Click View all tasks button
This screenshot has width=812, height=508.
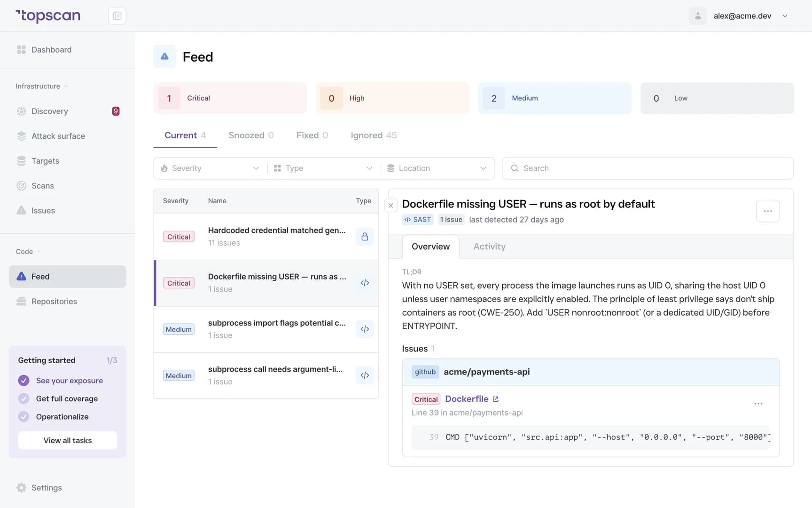pyautogui.click(x=68, y=440)
